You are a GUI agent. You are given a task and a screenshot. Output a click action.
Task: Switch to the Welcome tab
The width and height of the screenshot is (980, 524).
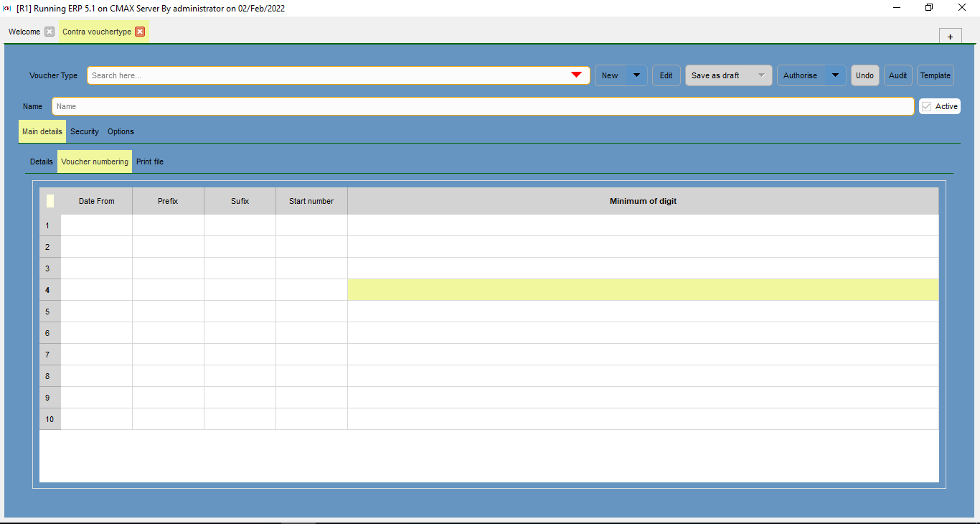pyautogui.click(x=24, y=32)
